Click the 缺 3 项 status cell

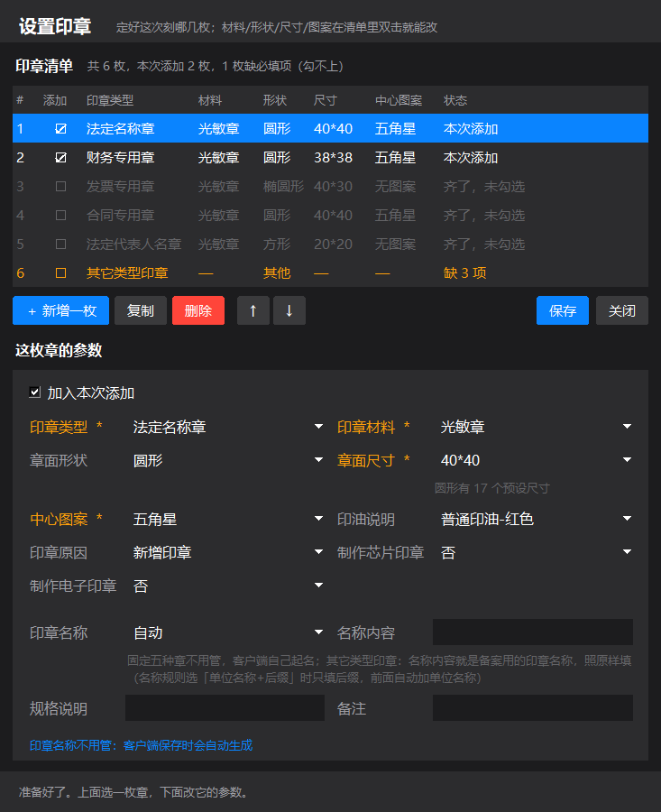[x=464, y=272]
